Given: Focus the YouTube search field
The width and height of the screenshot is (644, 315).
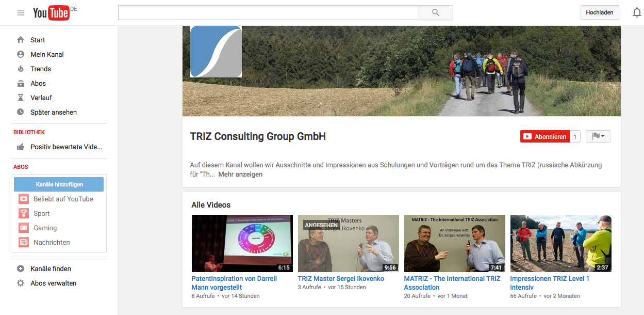Looking at the screenshot, I should (x=268, y=13).
